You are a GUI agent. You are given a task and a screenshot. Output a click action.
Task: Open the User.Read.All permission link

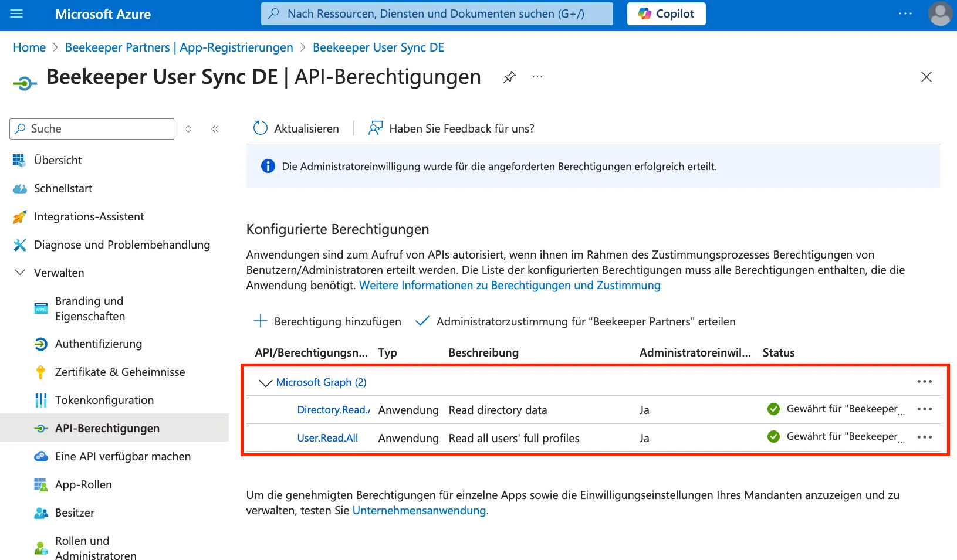(327, 438)
